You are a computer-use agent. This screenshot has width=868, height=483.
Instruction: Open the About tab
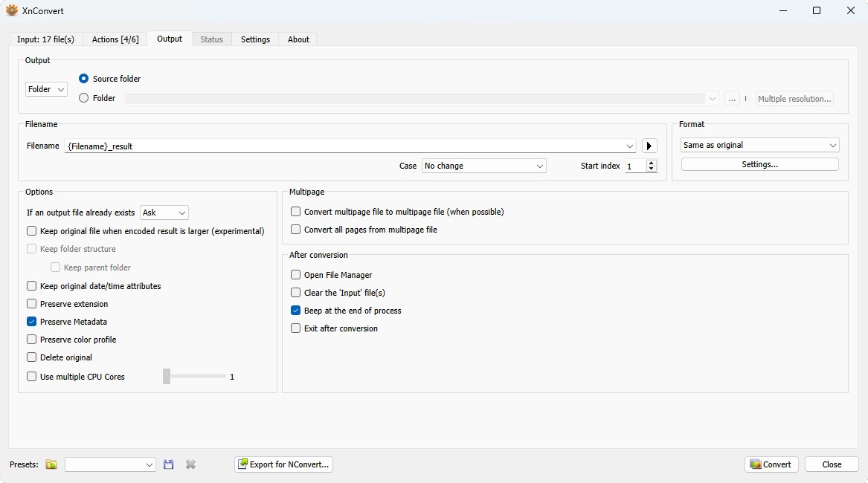[x=298, y=39]
